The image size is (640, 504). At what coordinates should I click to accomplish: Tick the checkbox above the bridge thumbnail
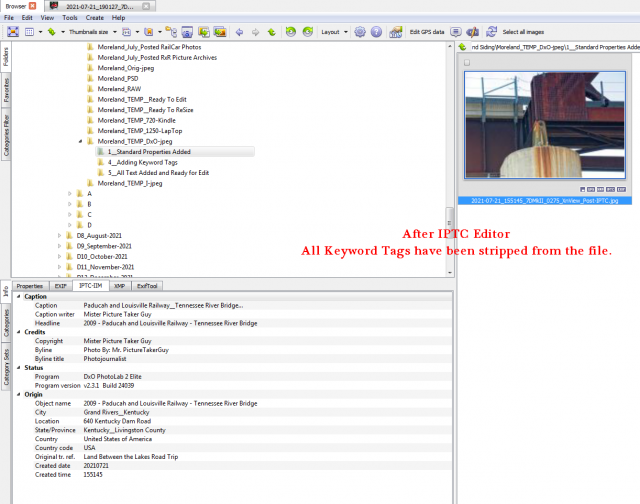(x=467, y=63)
